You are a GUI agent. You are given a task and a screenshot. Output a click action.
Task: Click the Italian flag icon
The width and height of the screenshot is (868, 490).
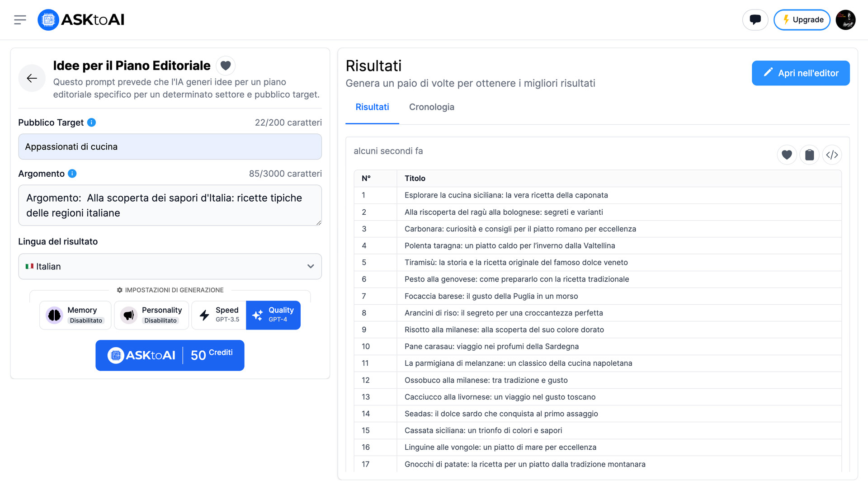(x=29, y=266)
